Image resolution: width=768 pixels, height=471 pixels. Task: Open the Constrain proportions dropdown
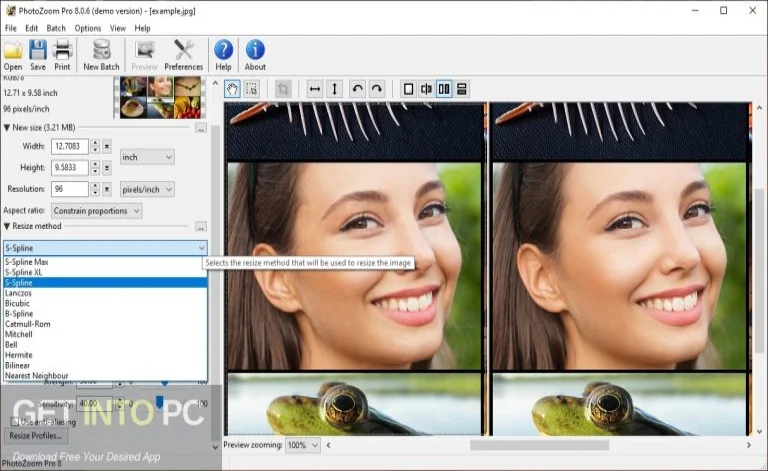96,211
